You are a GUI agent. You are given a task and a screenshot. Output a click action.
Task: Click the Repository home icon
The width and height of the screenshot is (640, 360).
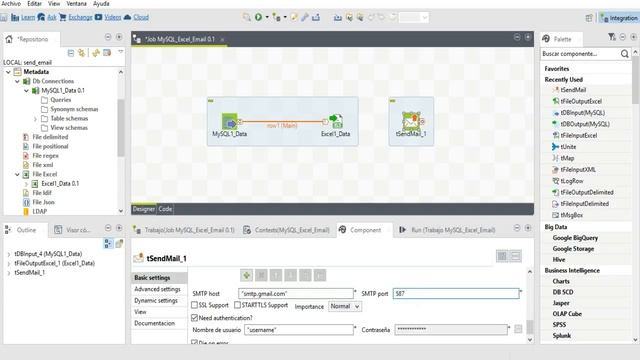coord(9,39)
